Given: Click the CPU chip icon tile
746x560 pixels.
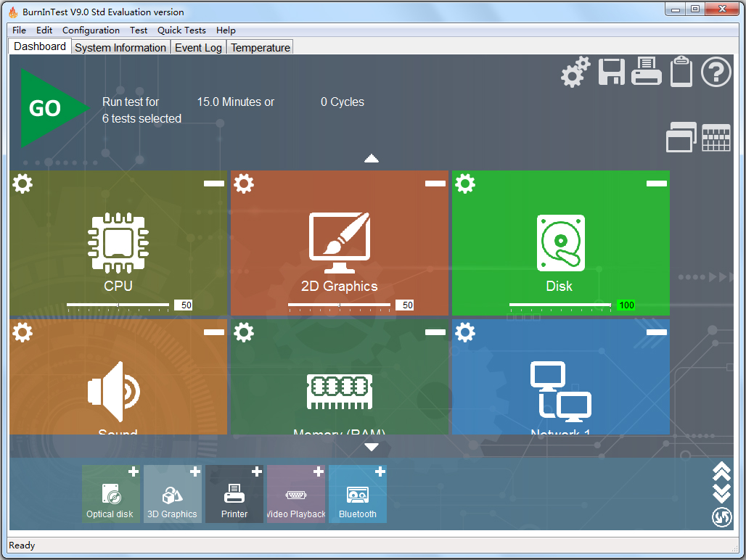Looking at the screenshot, I should (x=118, y=242).
